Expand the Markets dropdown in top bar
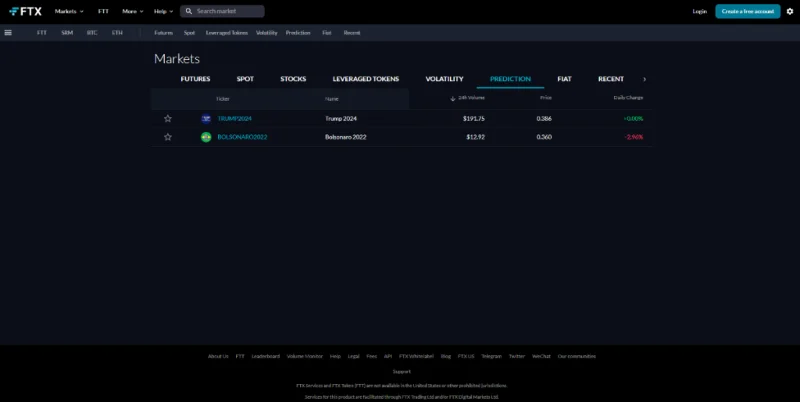800x402 pixels. pyautogui.click(x=69, y=11)
